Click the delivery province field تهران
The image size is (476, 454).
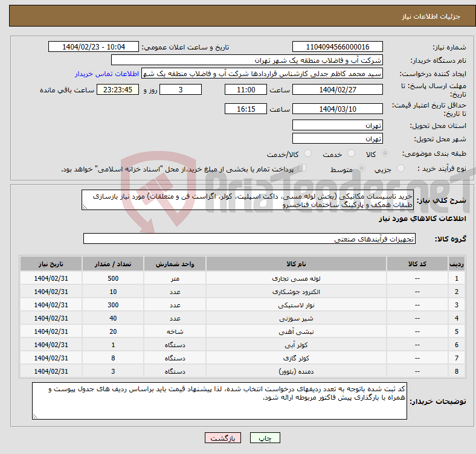point(337,125)
